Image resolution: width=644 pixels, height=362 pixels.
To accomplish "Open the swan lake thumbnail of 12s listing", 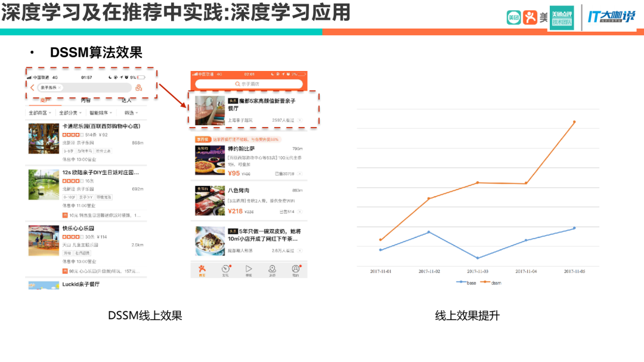I will point(44,185).
